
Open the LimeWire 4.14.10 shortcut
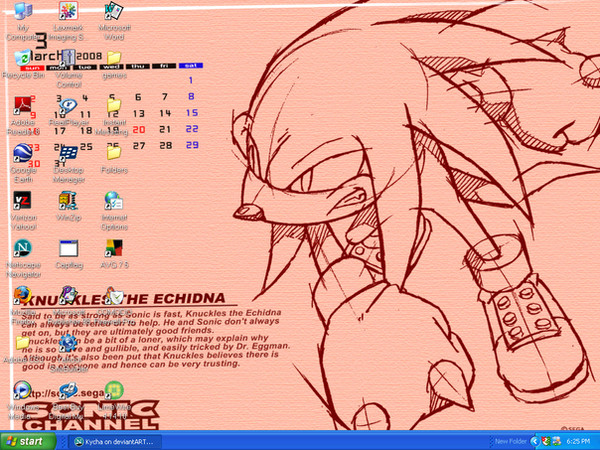114,390
